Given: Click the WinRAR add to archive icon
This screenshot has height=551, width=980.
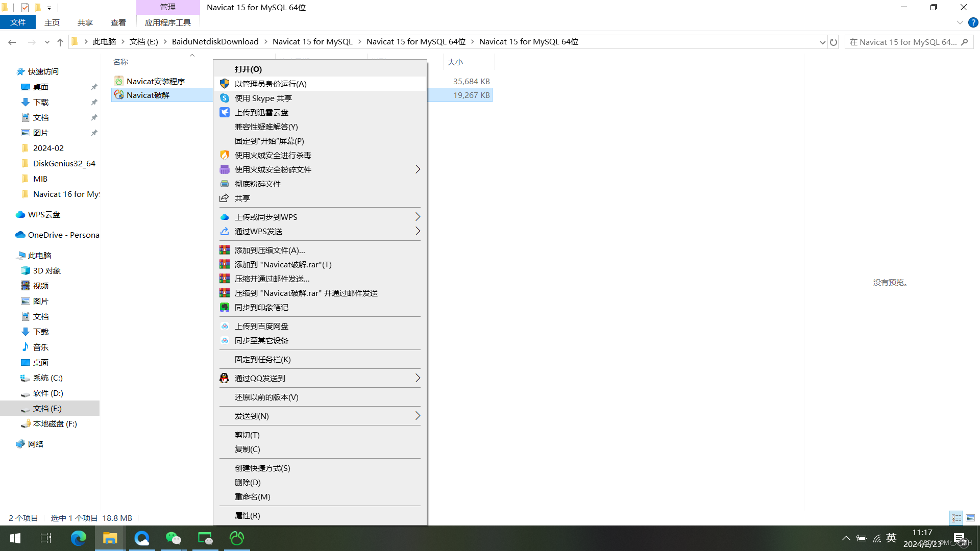Looking at the screenshot, I should click(x=225, y=250).
